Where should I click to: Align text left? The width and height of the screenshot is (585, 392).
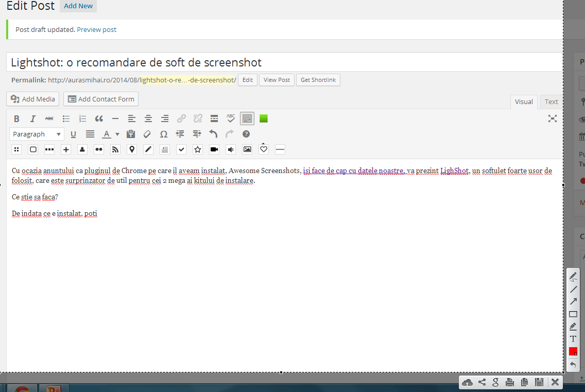coord(132,118)
